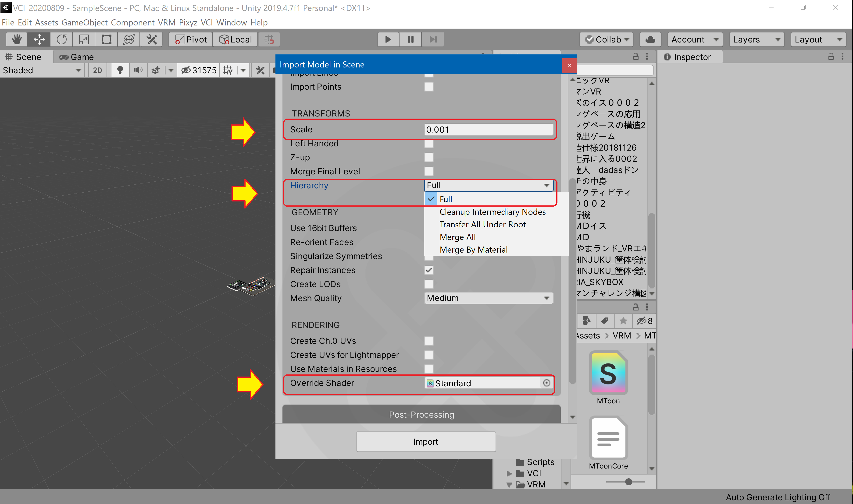Enable Create UVs for Lightmapper checkbox
The height and width of the screenshot is (504, 853).
(429, 355)
